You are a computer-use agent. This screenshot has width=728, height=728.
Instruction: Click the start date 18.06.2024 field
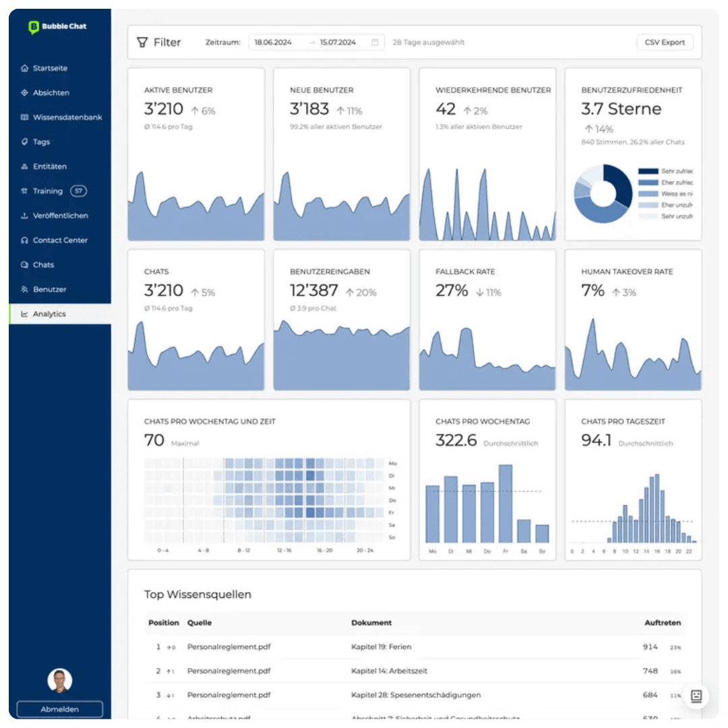pos(273,42)
